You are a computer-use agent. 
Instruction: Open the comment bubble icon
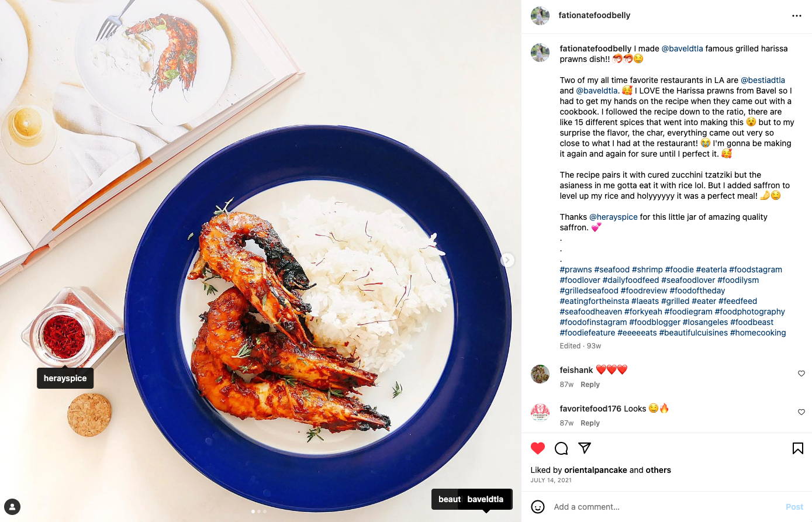(561, 448)
